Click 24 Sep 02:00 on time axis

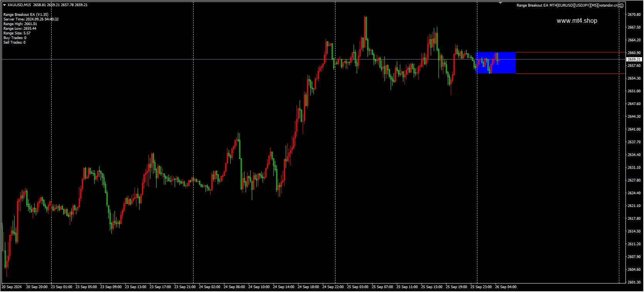coord(209,287)
